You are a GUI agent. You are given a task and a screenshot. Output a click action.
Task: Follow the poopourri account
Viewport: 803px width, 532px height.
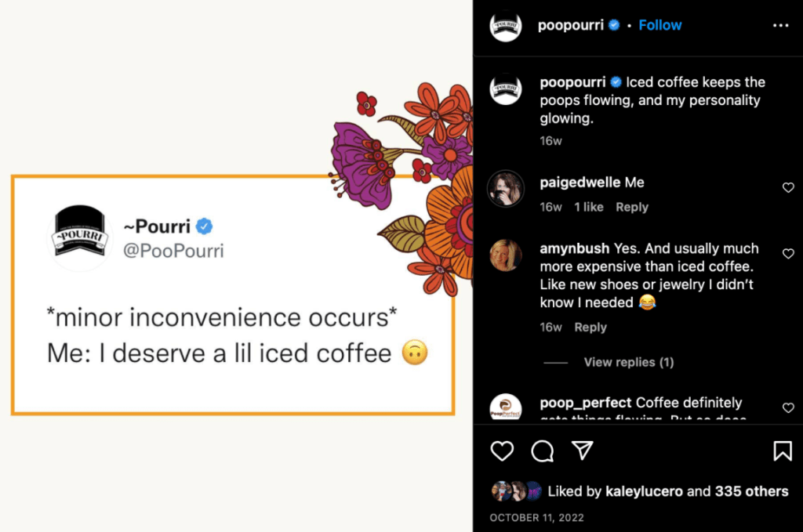[x=659, y=25]
